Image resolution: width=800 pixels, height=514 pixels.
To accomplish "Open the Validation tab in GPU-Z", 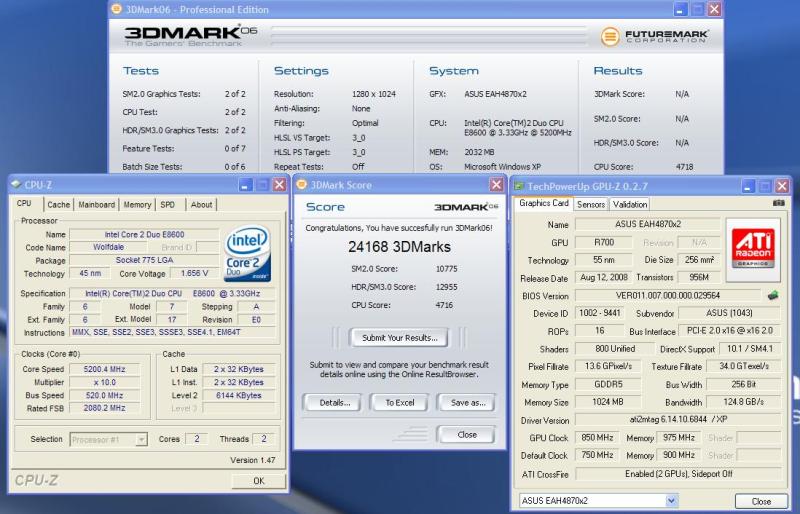I will pyautogui.click(x=630, y=204).
